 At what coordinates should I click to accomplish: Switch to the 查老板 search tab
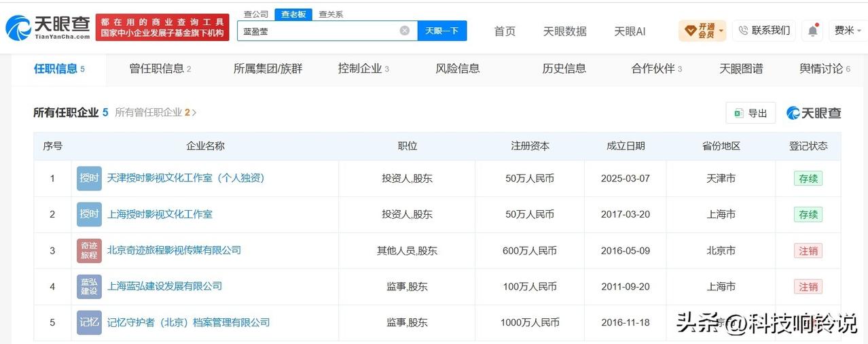pos(293,14)
